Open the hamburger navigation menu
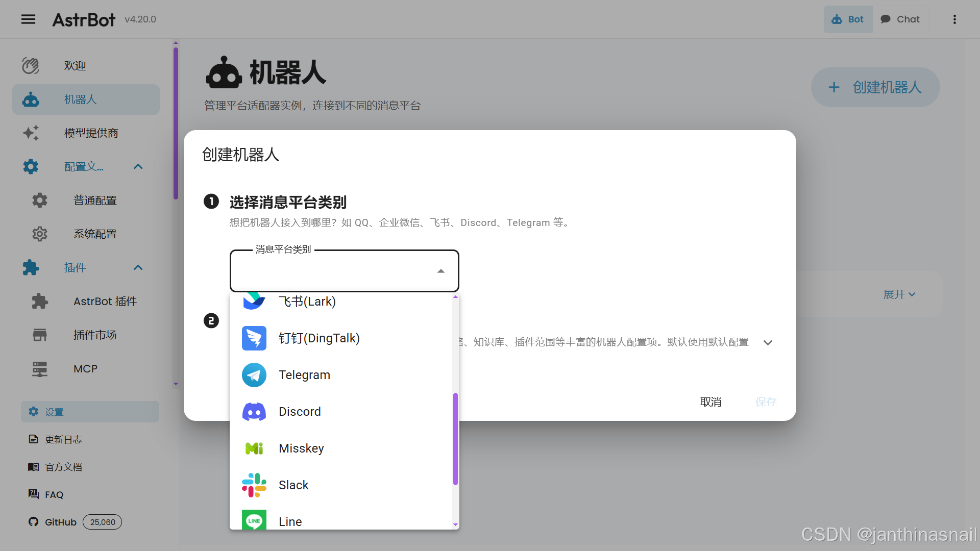This screenshot has height=551, width=980. pos(28,19)
